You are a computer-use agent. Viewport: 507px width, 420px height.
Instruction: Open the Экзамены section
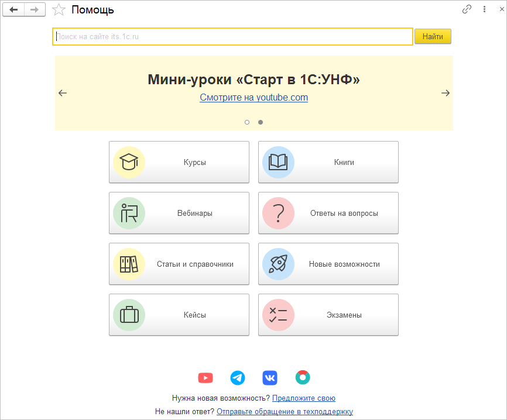coord(328,315)
